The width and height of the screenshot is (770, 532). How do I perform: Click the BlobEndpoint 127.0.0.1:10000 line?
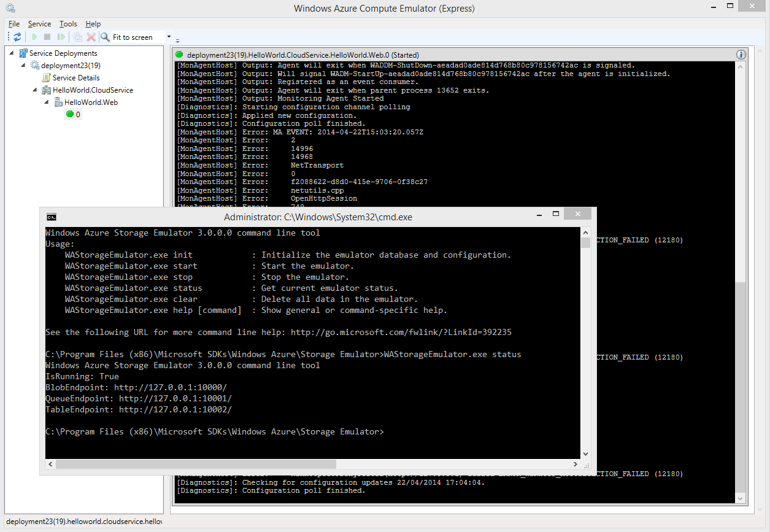[x=136, y=387]
